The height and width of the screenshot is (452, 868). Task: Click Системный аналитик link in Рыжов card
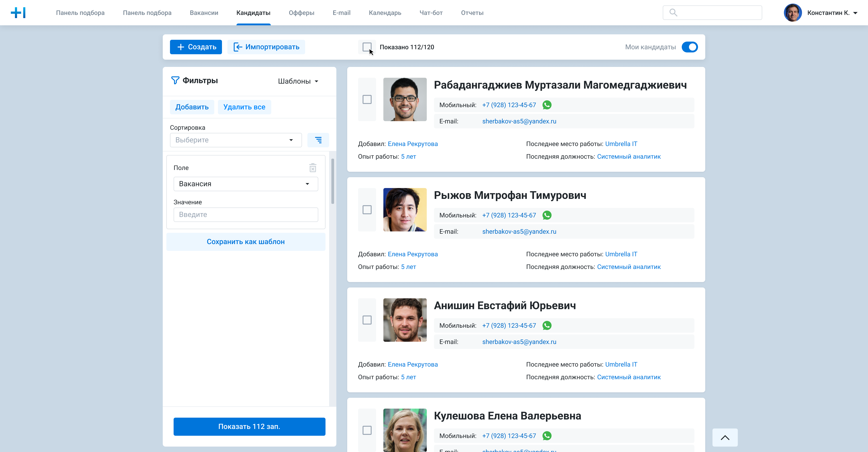point(629,267)
